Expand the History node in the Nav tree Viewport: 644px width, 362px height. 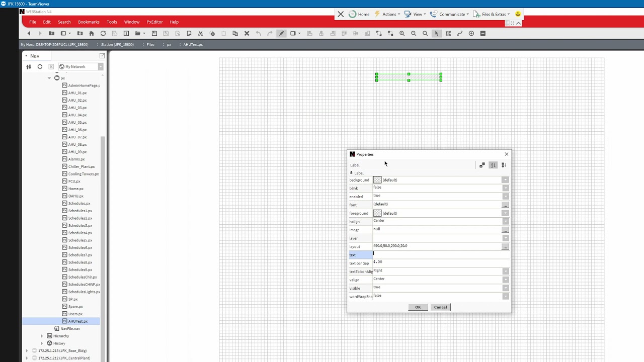42,343
